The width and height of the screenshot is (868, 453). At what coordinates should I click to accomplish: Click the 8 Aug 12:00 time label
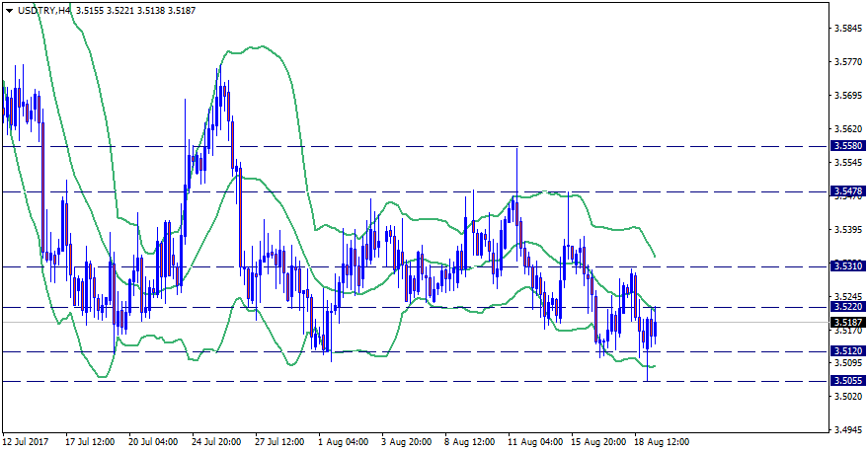click(469, 442)
